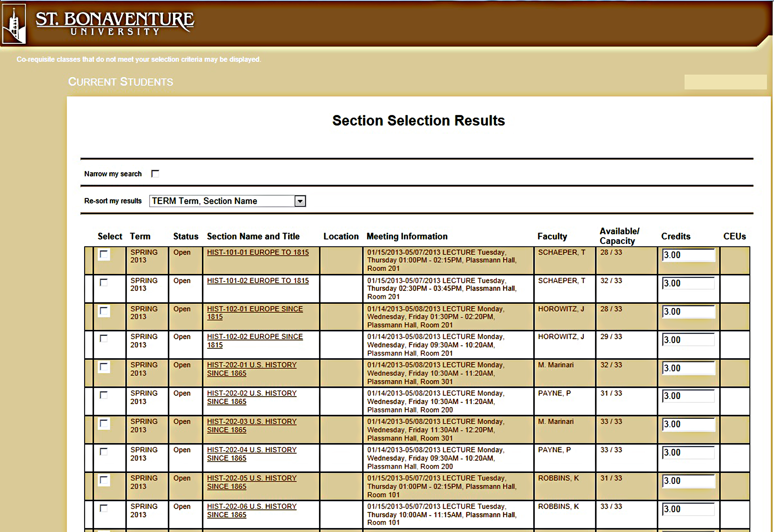Select the HIST-202-01 section checkbox

(x=104, y=367)
